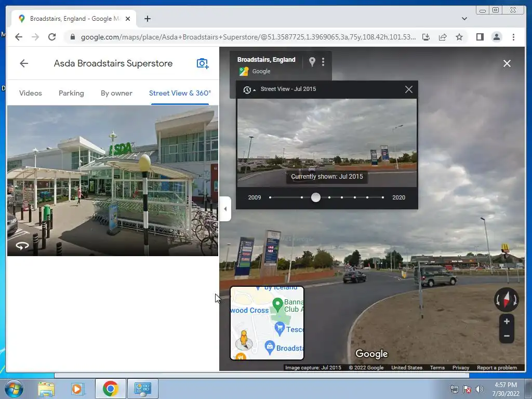
Task: Click the horizontal scrollbar at window bottom
Action: tap(262, 375)
